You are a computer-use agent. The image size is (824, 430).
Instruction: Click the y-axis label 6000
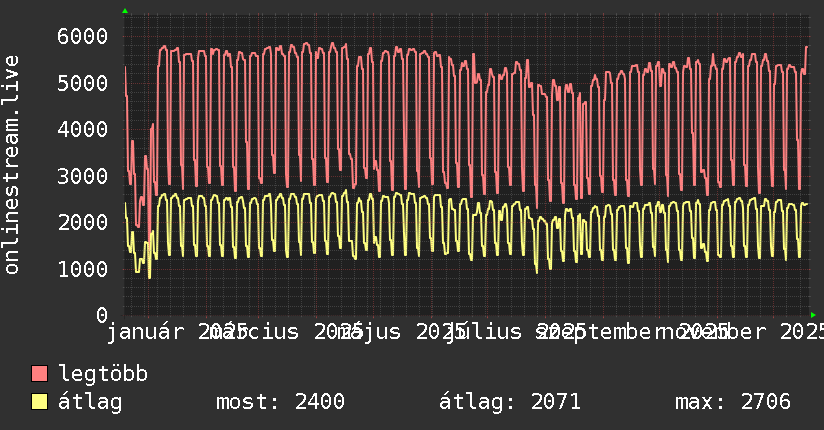pos(83,37)
